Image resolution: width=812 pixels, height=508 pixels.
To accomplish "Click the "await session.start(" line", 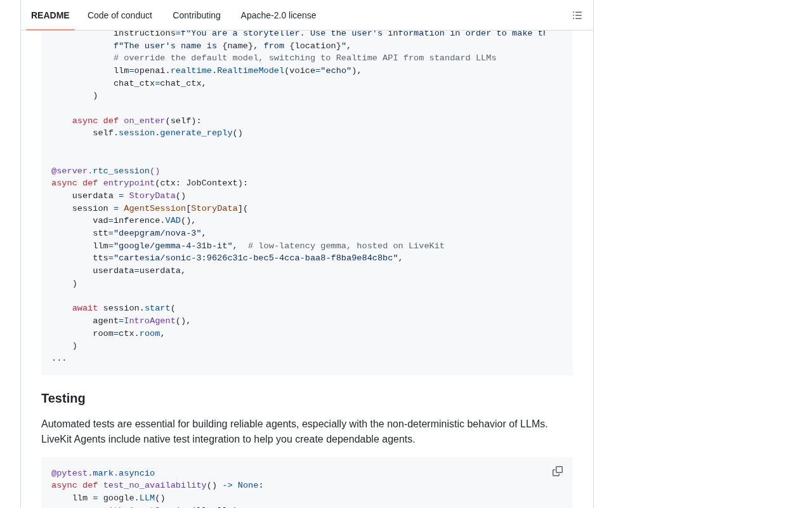I will point(124,308).
